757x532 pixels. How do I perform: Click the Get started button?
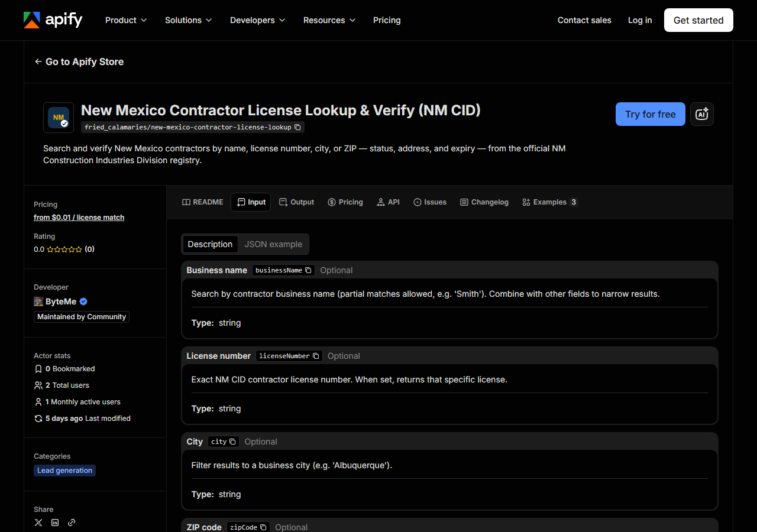click(x=698, y=20)
